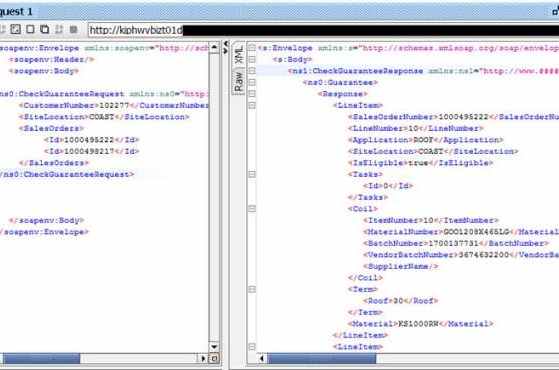Click the LineNumber 10 line

(x=416, y=128)
